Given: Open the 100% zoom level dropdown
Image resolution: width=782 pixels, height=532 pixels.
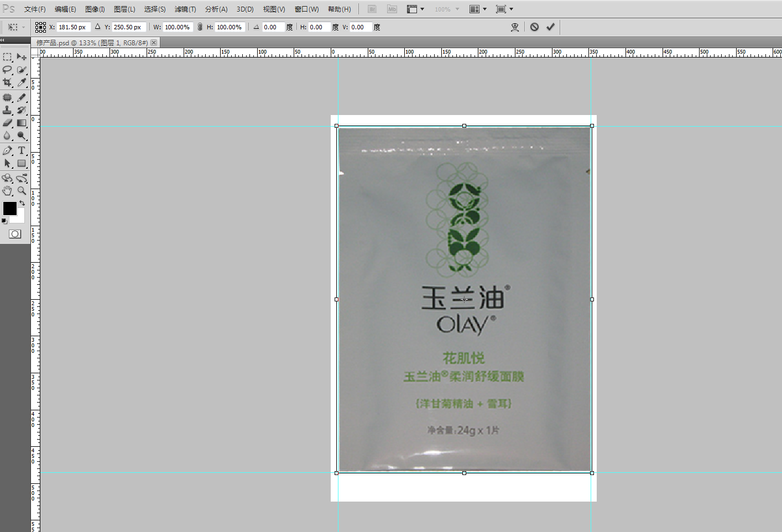Looking at the screenshot, I should pos(446,9).
